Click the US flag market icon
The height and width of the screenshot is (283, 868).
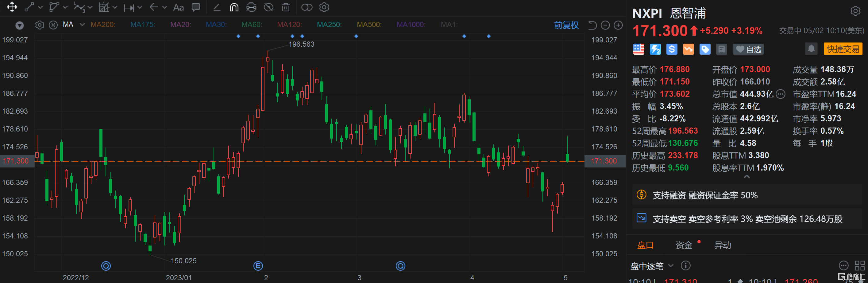click(x=638, y=49)
